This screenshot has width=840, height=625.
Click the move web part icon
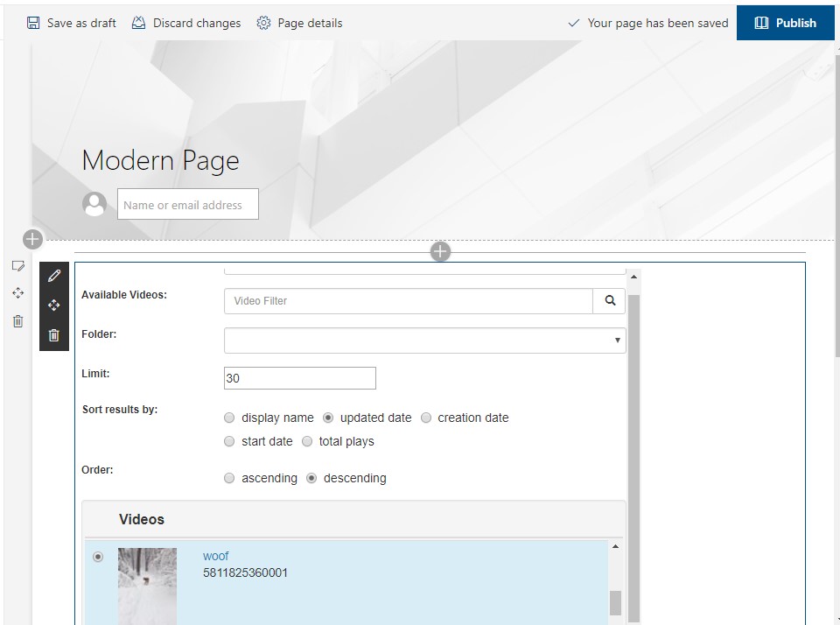tap(54, 305)
